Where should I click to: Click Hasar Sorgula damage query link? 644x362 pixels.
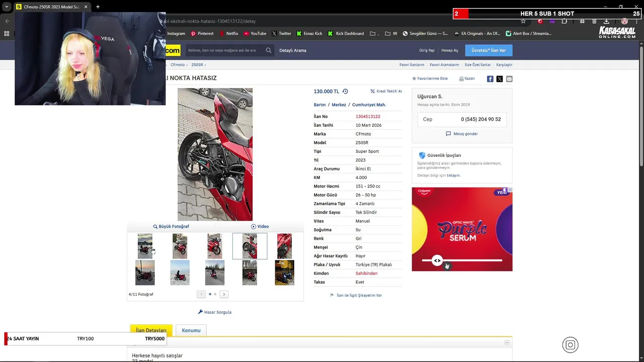tap(215, 312)
